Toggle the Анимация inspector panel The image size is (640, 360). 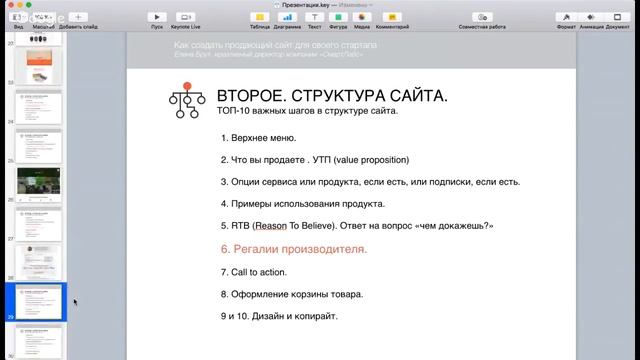pyautogui.click(x=591, y=17)
